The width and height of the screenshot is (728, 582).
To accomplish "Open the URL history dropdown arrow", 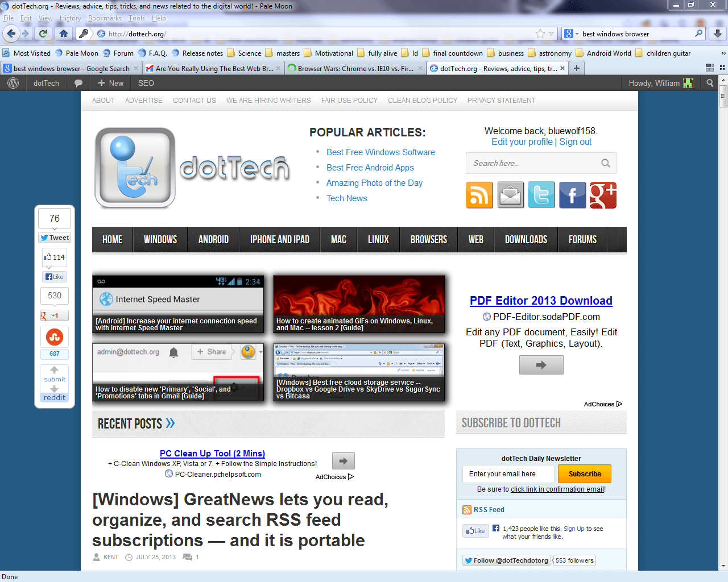I will coord(551,34).
